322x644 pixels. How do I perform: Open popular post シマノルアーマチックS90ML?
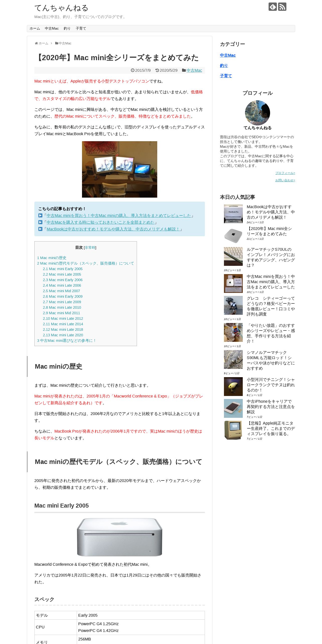click(x=271, y=360)
